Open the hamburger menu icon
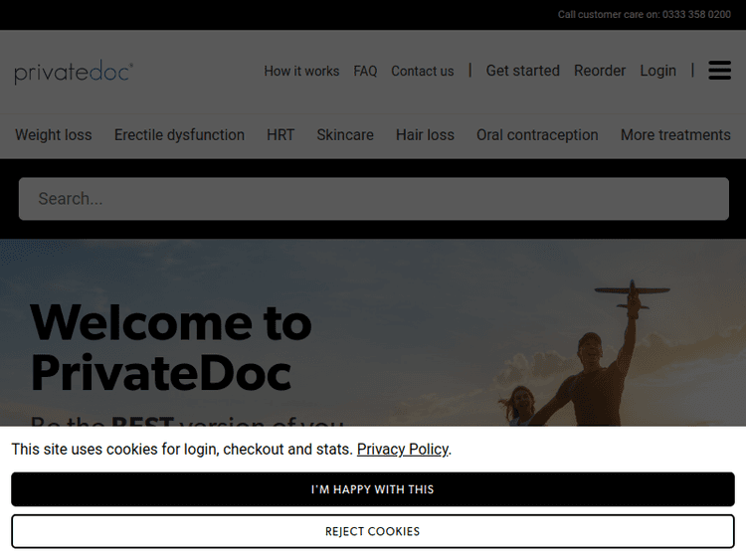 click(719, 71)
